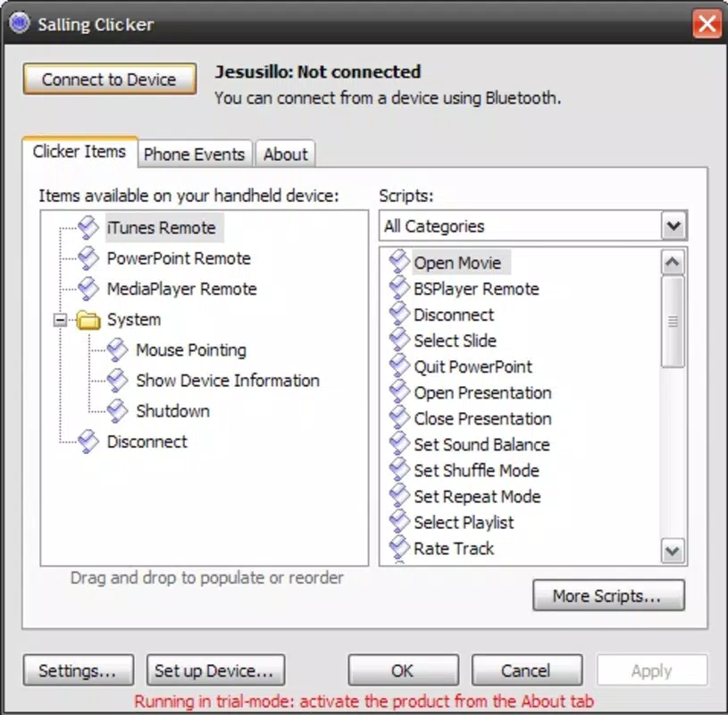Click the System folder icon
This screenshot has width=728, height=715.
tap(88, 320)
